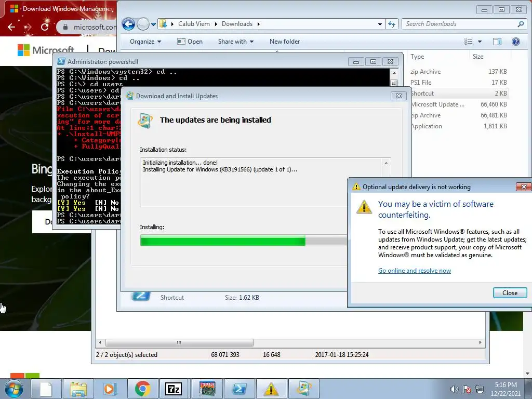Screen dimensions: 532x399
Task: Click the Windows Start button
Action: pyautogui.click(x=14, y=389)
